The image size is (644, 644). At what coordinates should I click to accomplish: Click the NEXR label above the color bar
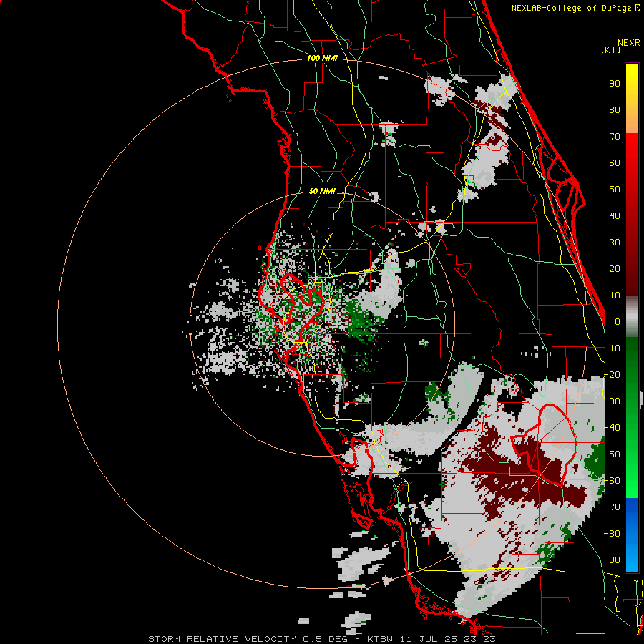(x=629, y=43)
